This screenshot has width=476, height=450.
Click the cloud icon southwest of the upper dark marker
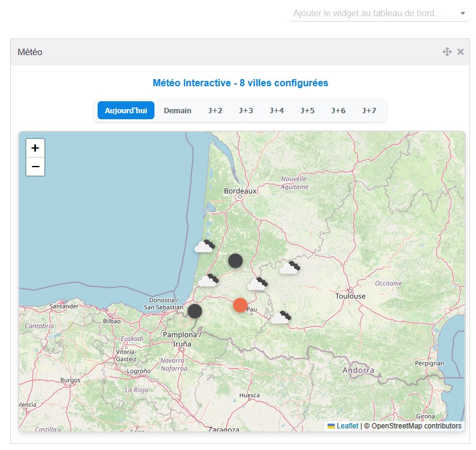[x=208, y=280]
